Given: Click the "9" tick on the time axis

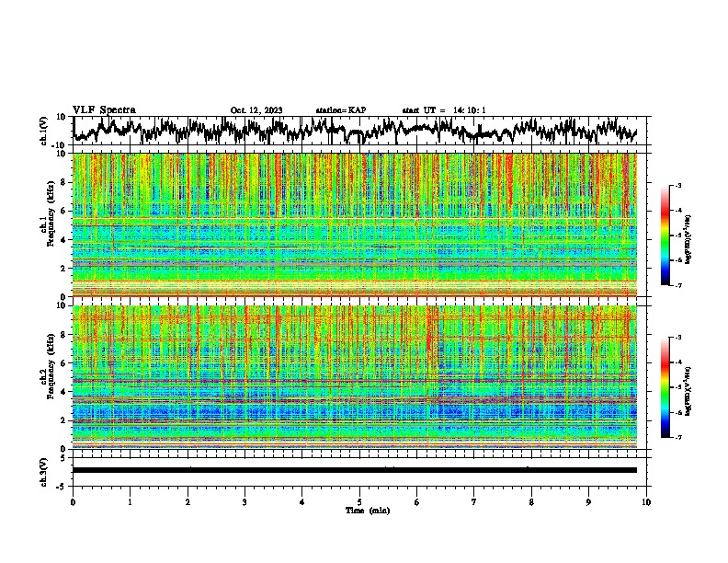Looking at the screenshot, I should click(x=588, y=502).
